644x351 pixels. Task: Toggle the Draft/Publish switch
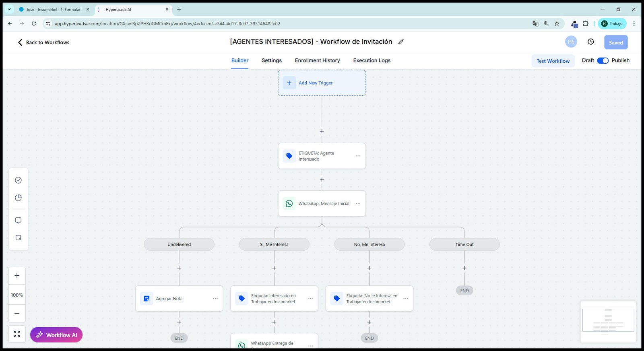(603, 61)
